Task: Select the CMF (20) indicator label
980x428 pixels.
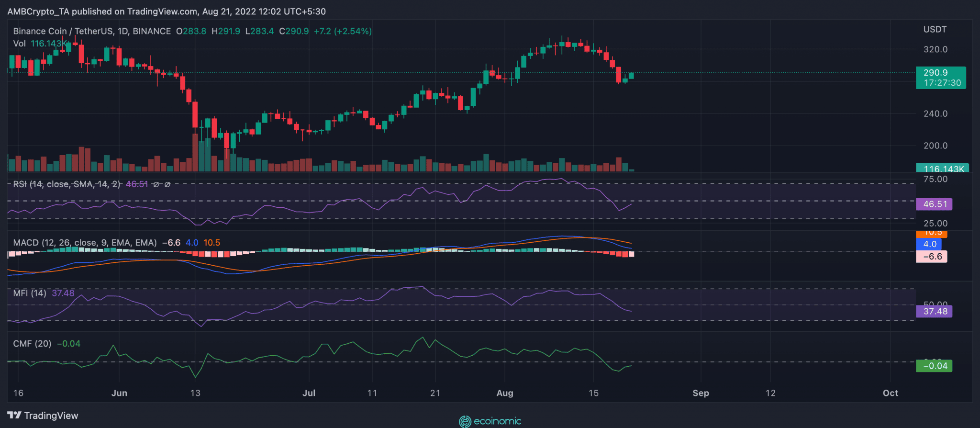Action: tap(32, 344)
